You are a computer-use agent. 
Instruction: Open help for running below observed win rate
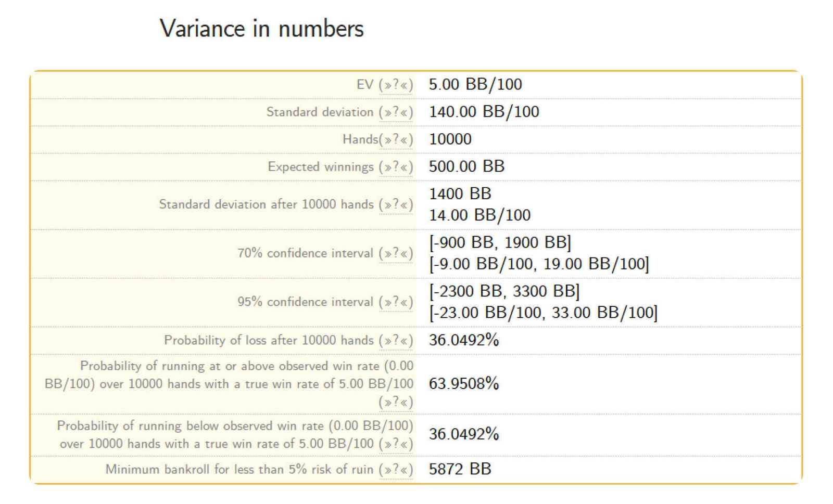(396, 444)
